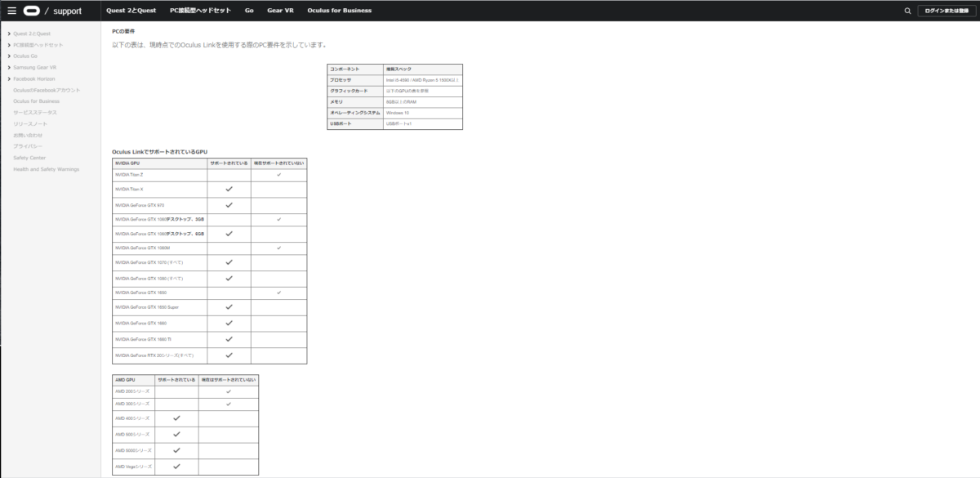The width and height of the screenshot is (980, 478).
Task: Click the オペレーティングシステム row label
Action: 355,113
